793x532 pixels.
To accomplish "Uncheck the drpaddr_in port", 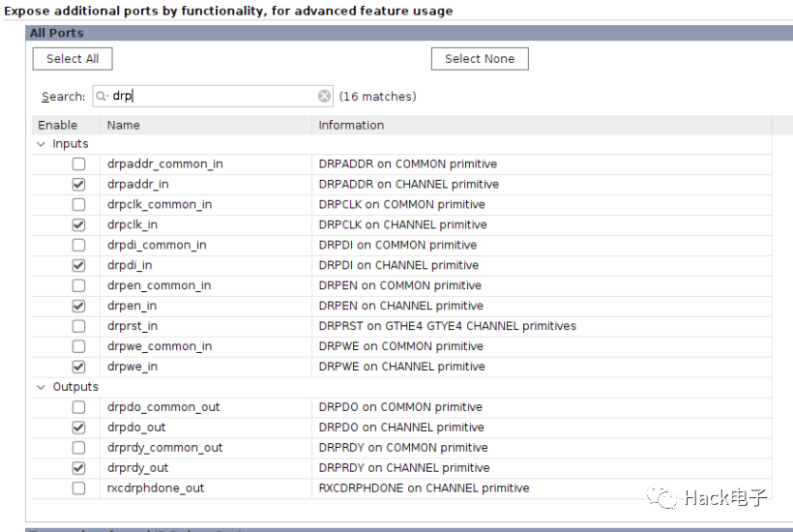I will [x=78, y=184].
